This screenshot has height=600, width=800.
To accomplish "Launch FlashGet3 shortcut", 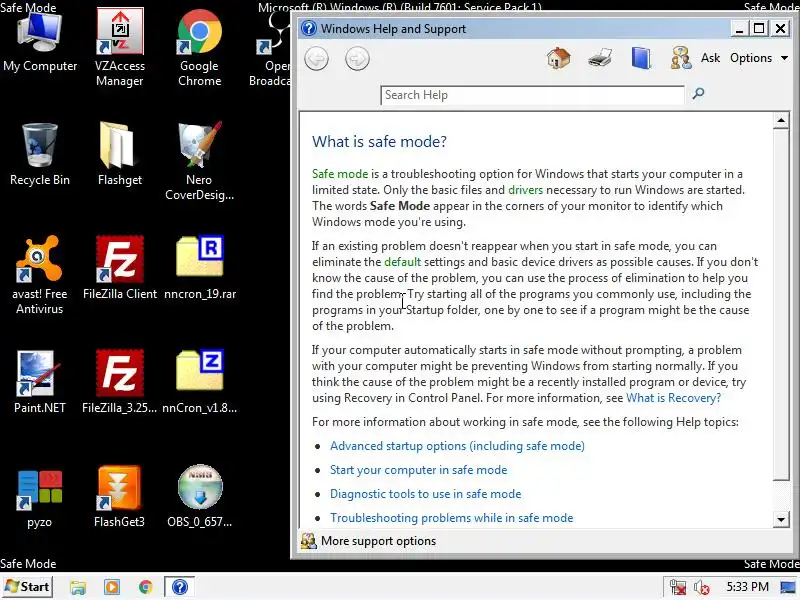I will click(x=120, y=496).
